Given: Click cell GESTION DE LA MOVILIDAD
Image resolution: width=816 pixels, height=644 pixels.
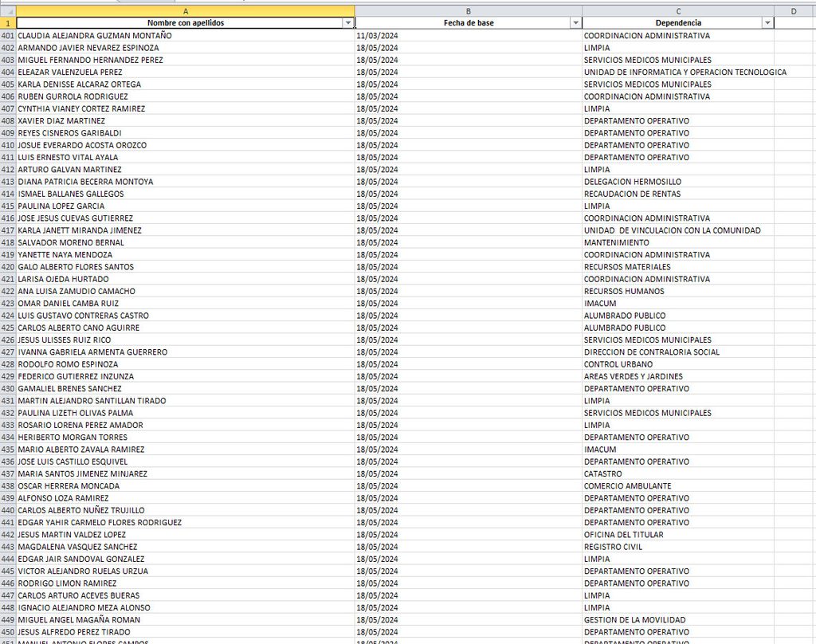Looking at the screenshot, I should coord(678,620).
